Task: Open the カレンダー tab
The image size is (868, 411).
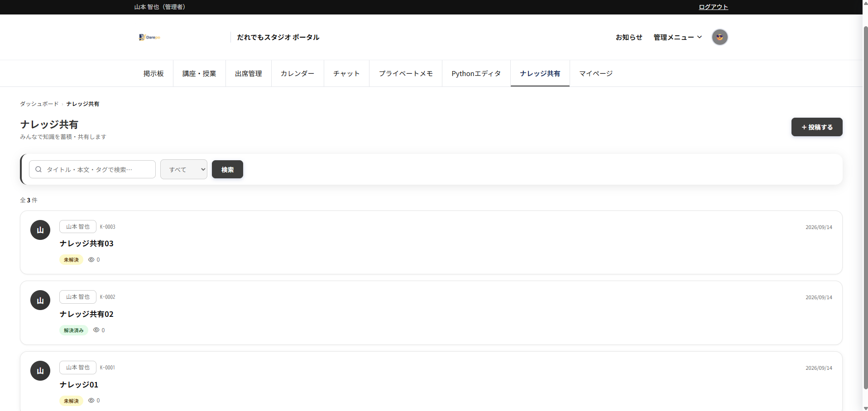Action: tap(297, 73)
